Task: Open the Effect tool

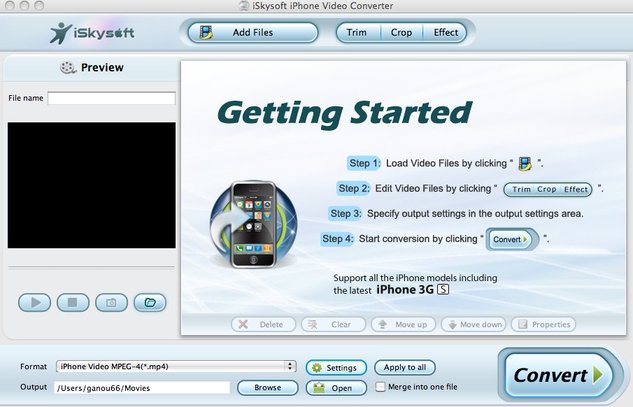Action: (446, 33)
